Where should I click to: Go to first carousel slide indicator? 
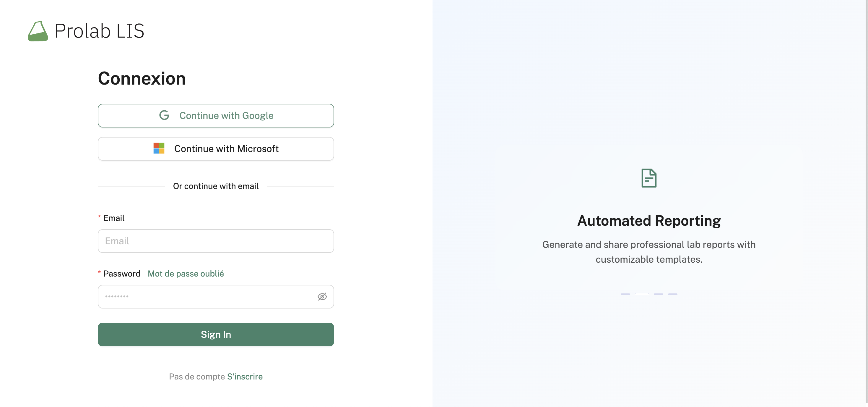click(625, 294)
